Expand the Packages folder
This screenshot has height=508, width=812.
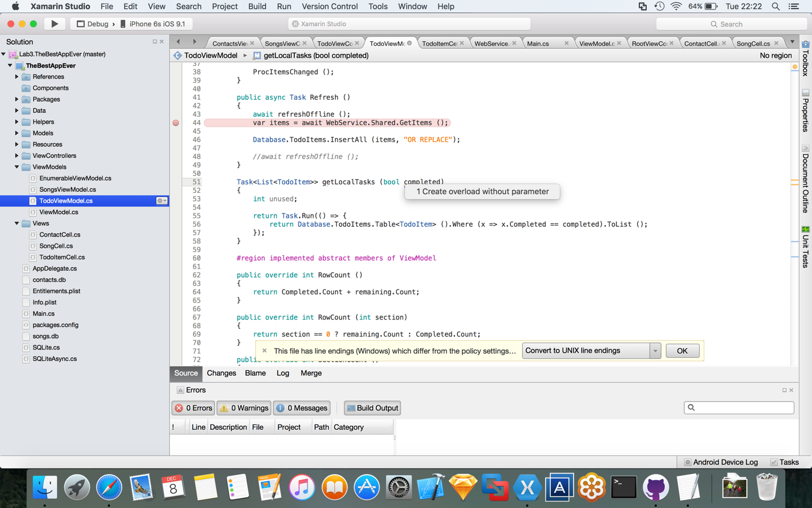coord(17,99)
